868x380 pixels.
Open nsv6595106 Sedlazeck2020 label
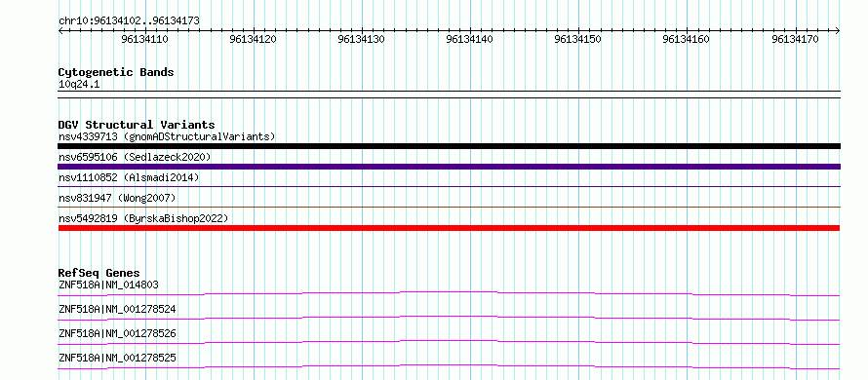pos(135,157)
